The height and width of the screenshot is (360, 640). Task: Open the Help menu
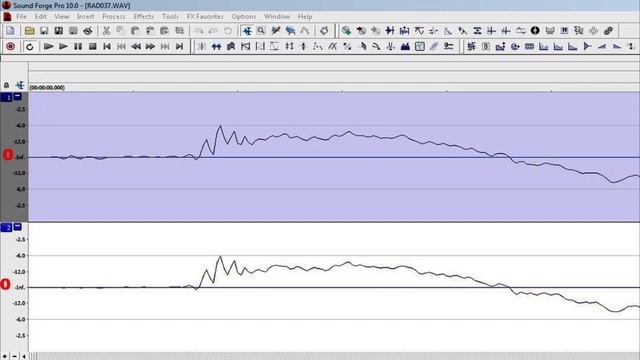(305, 16)
